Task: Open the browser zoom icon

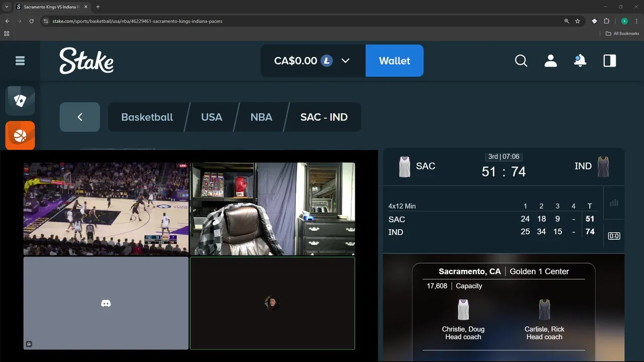Action: [x=567, y=21]
